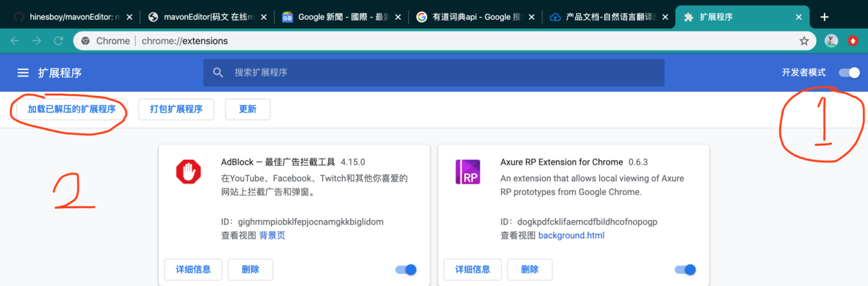Click the Axure RP Extension for Chrome title

pyautogui.click(x=561, y=162)
